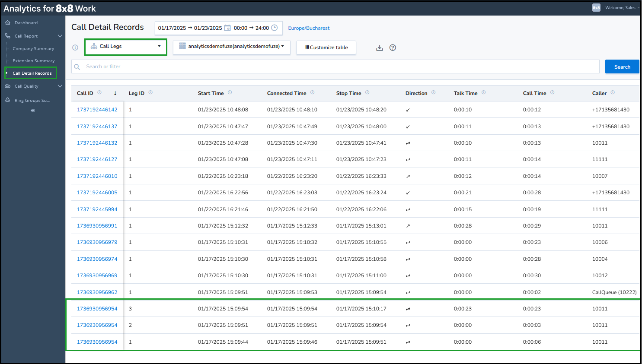Click start time 01/17/2025 15:09:44 cell

click(x=223, y=342)
